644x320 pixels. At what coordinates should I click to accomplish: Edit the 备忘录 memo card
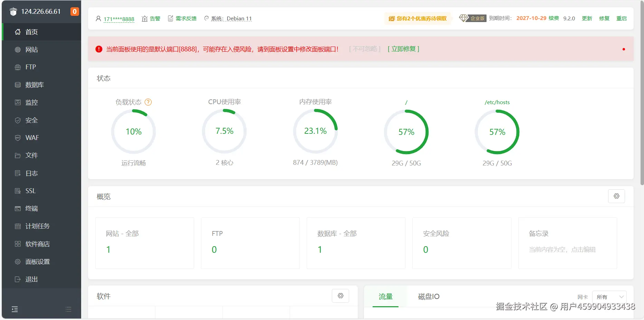(x=568, y=243)
